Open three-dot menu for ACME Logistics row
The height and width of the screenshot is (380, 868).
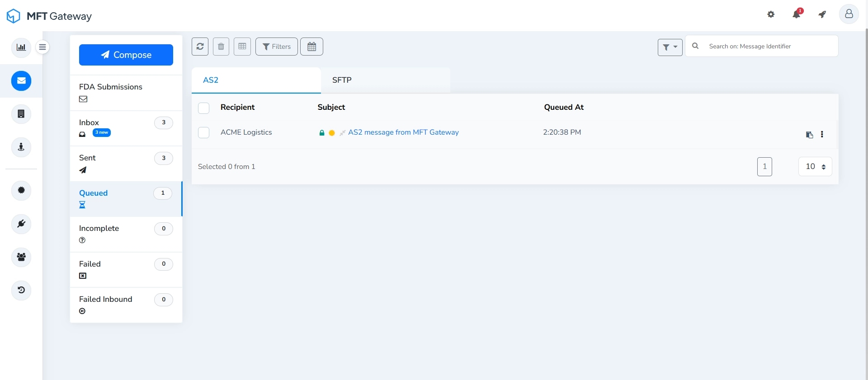pos(822,134)
